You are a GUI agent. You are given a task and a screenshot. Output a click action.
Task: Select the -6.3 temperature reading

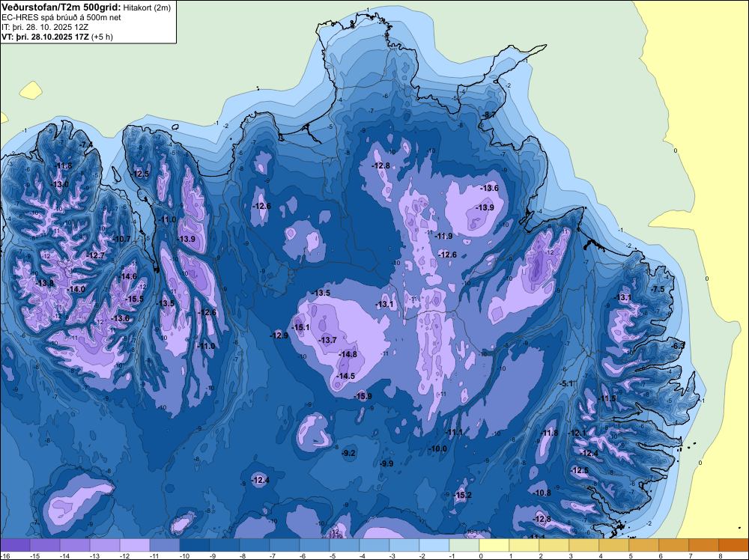[x=679, y=346]
